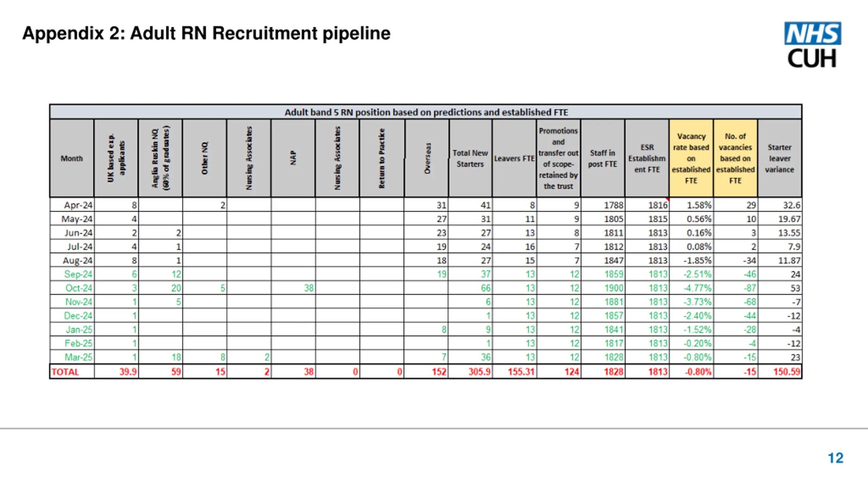868x488 pixels.
Task: Click the page number 12
Action: coord(835,458)
